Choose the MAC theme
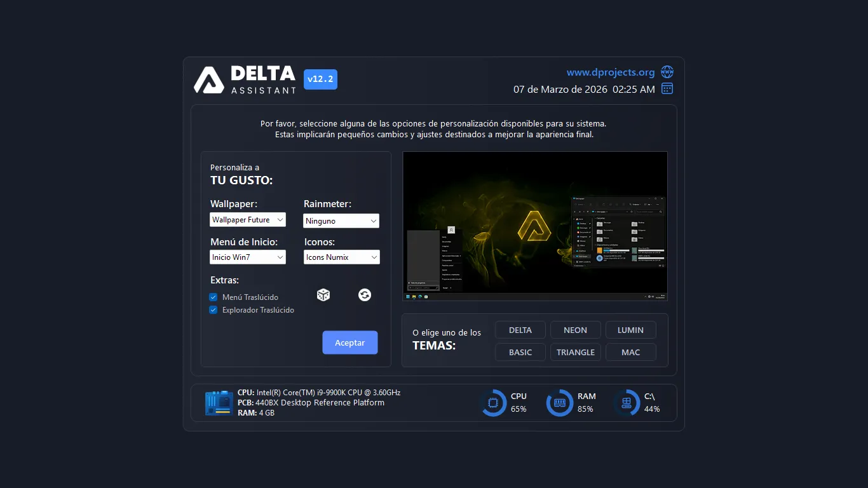This screenshot has height=488, width=868. coord(631,352)
